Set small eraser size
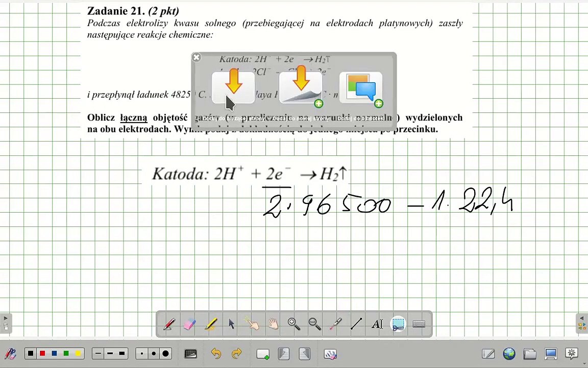 click(x=142, y=353)
